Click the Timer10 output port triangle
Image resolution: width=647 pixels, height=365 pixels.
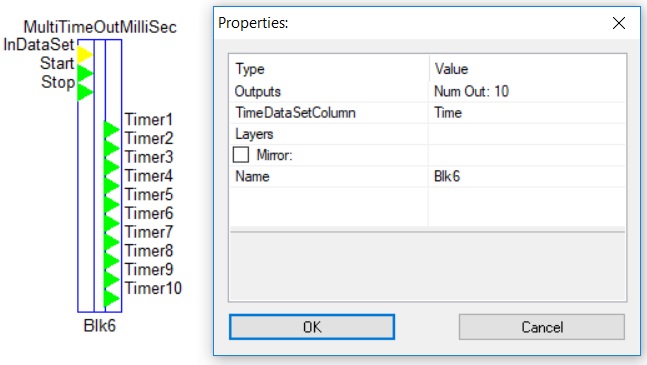pyautogui.click(x=111, y=298)
